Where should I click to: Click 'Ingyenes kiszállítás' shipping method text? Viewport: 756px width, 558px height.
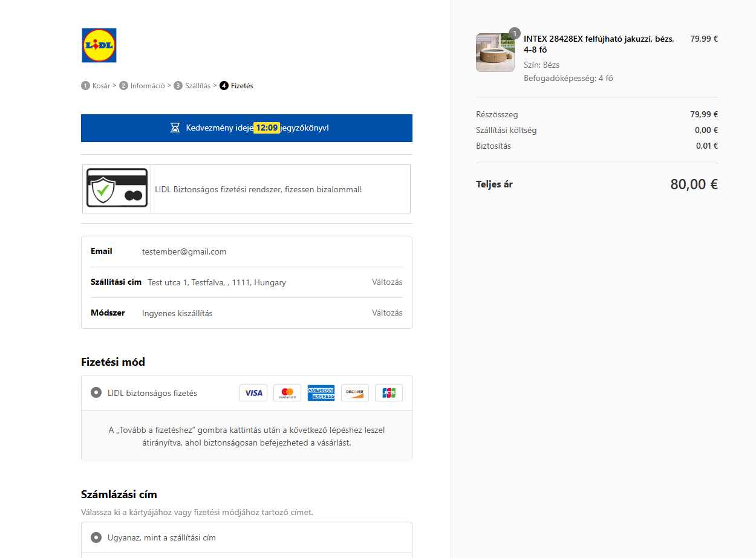click(177, 313)
